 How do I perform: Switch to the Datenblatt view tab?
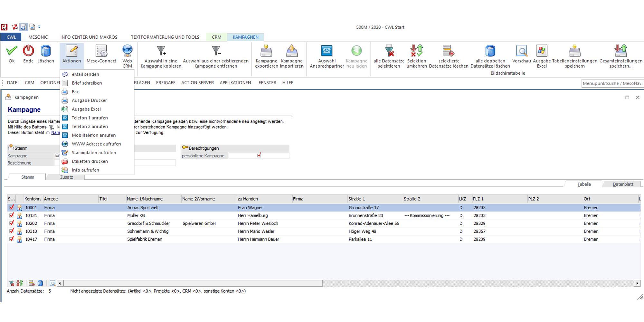pyautogui.click(x=623, y=184)
